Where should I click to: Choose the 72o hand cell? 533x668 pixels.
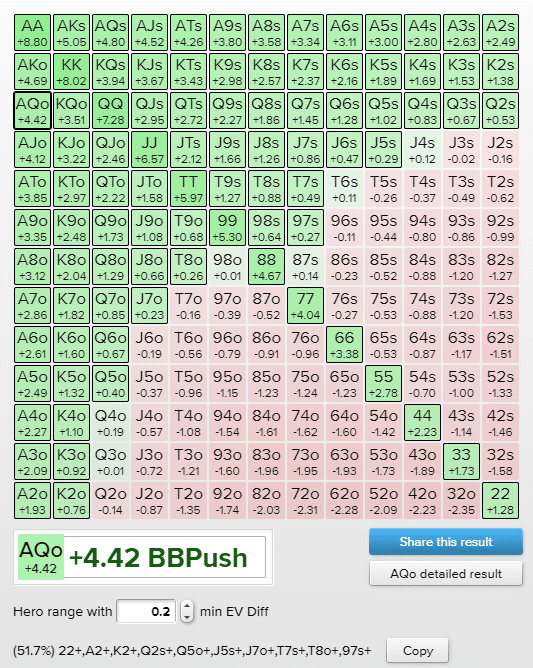click(x=305, y=501)
